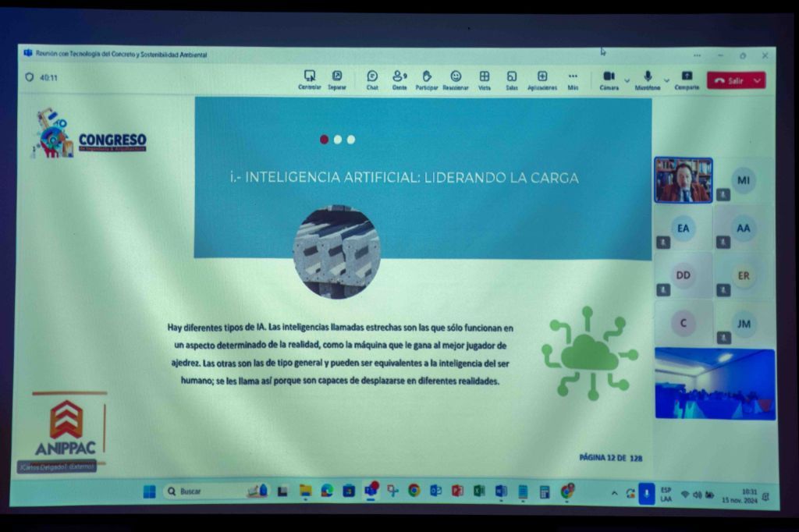
Task: Toggle the Cámara on or off
Action: pos(609,80)
